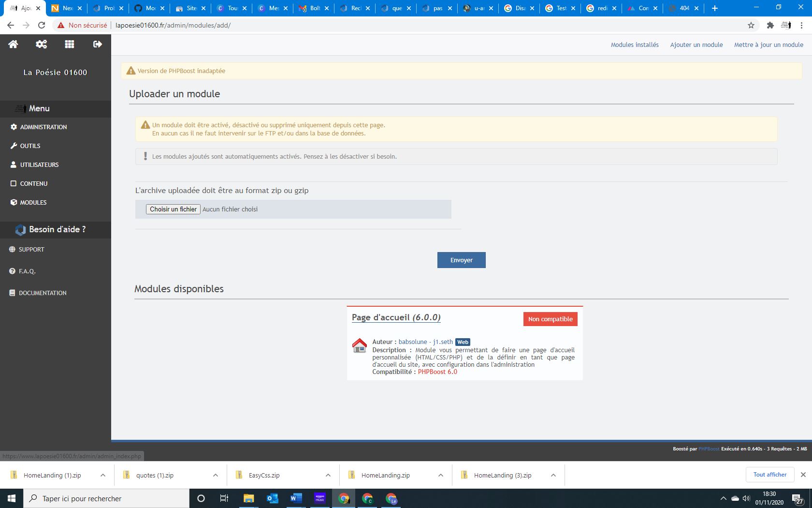Bookmark this page with the star icon
Viewport: 812px width, 508px height.
(751, 25)
